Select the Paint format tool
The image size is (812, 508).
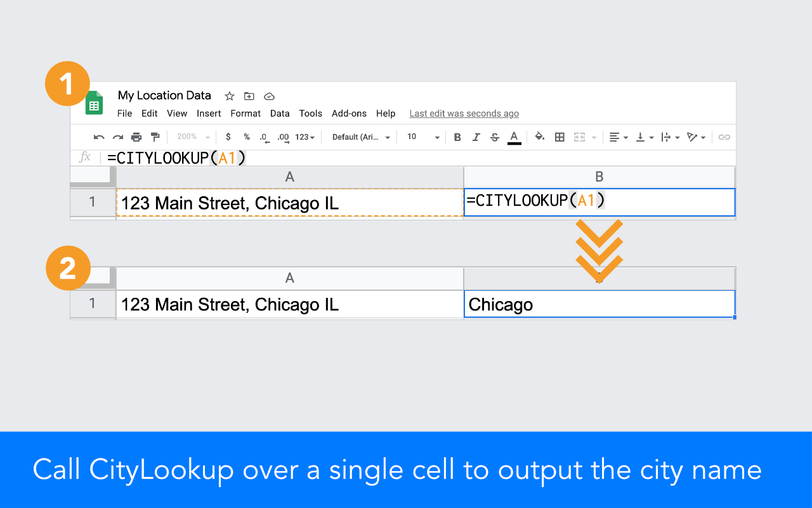[155, 137]
